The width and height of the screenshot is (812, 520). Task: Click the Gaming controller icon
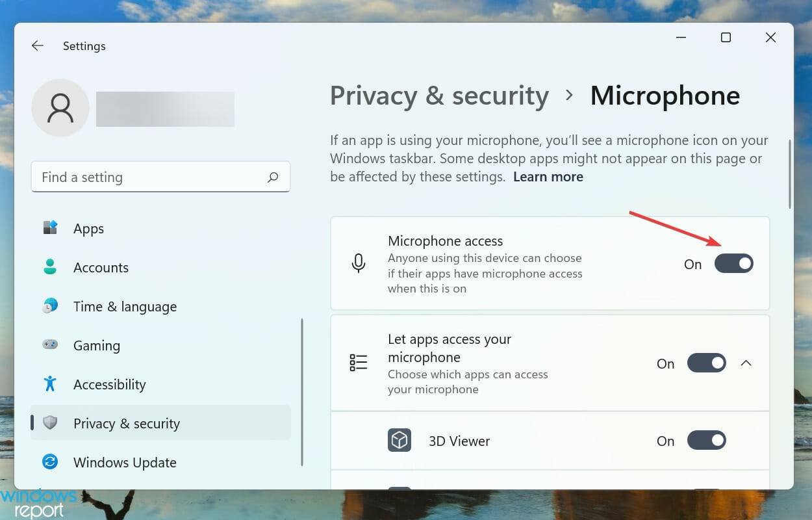click(49, 345)
